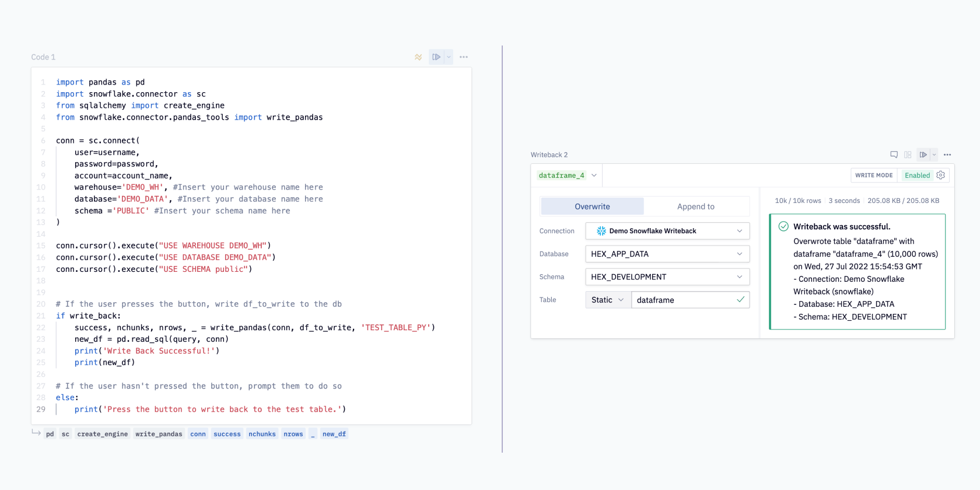Click the success check circle icon
Image resolution: width=980 pixels, height=490 pixels.
point(783,226)
